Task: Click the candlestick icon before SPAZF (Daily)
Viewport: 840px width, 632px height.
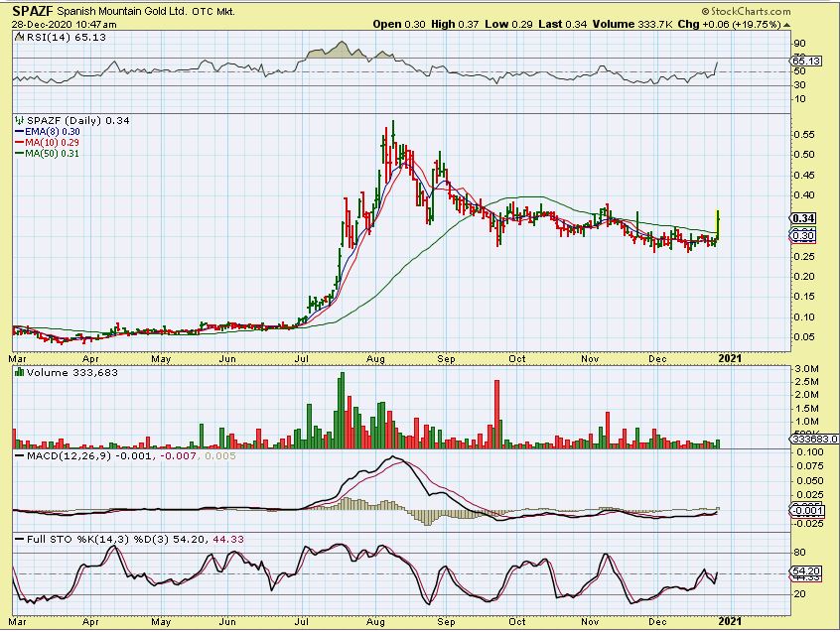Action: click(x=20, y=120)
